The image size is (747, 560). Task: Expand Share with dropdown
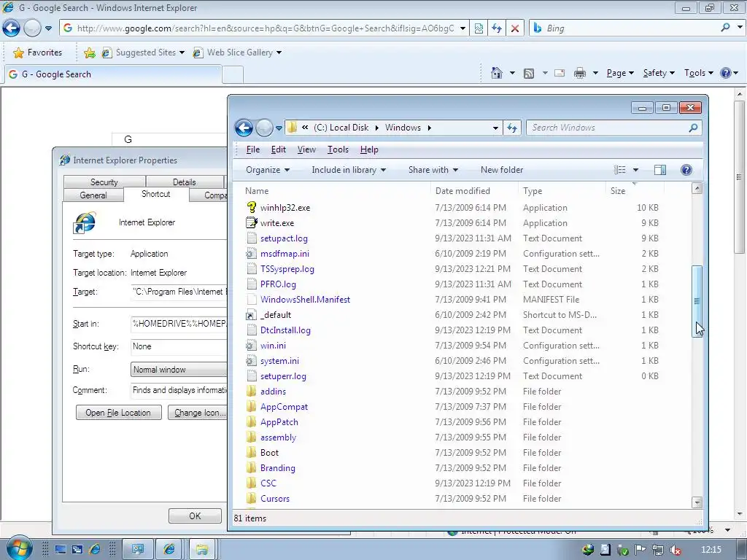tap(433, 170)
